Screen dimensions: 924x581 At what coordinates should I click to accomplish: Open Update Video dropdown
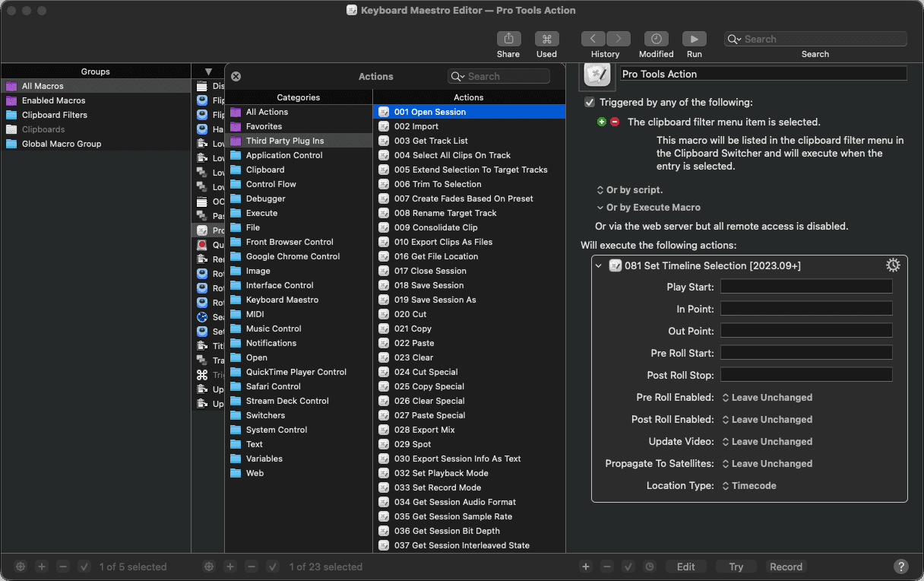(x=767, y=442)
